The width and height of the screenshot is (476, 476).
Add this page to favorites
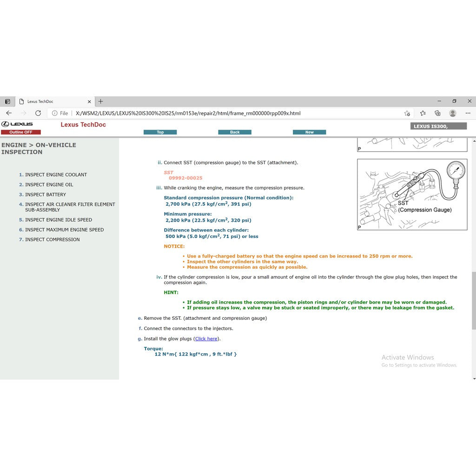[x=407, y=113]
